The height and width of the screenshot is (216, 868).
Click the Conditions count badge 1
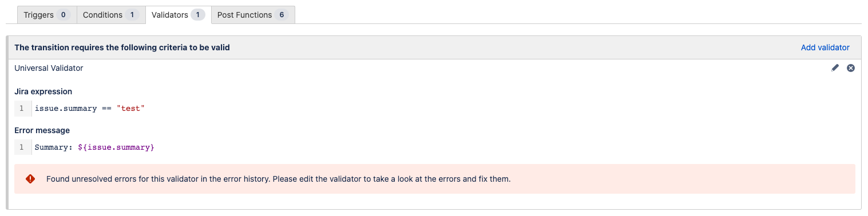(x=132, y=15)
